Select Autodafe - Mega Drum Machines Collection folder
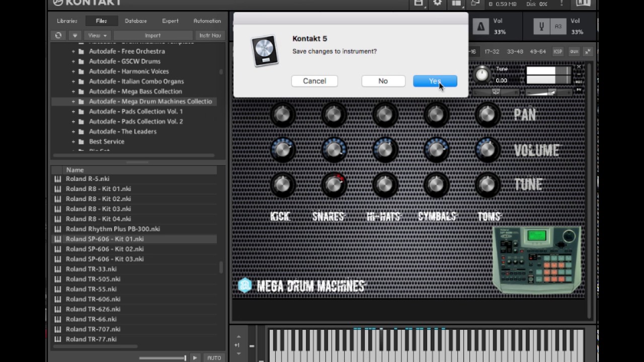 click(x=134, y=102)
